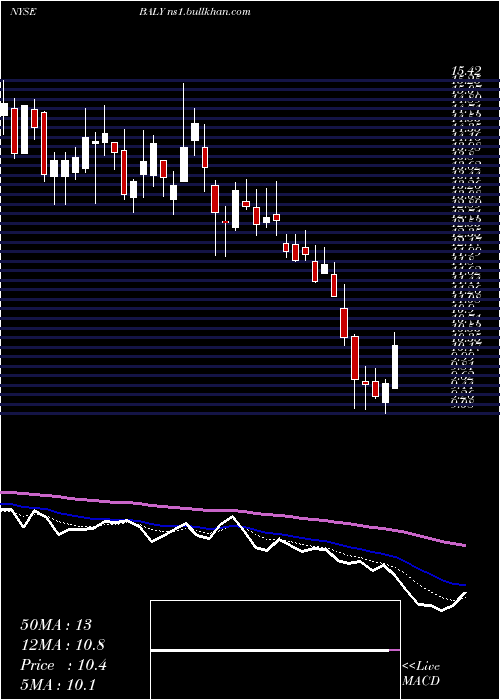
Task: Click the 50MA : 13 value
Action: coord(56,625)
